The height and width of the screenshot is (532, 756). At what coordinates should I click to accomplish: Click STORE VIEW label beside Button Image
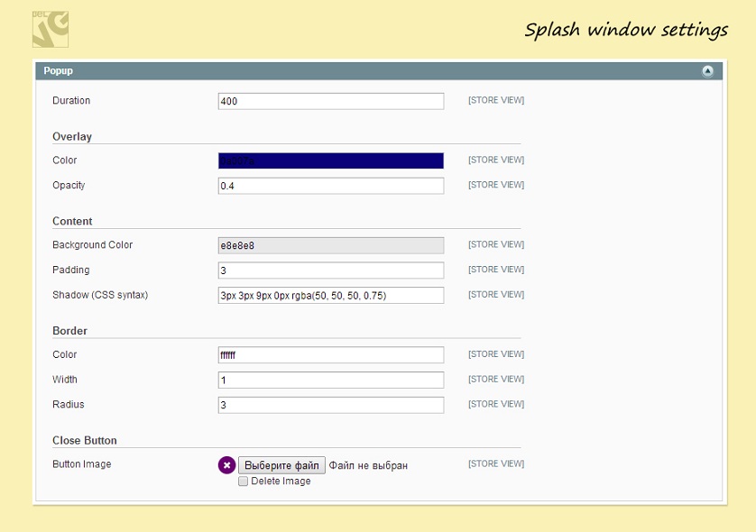pos(495,464)
